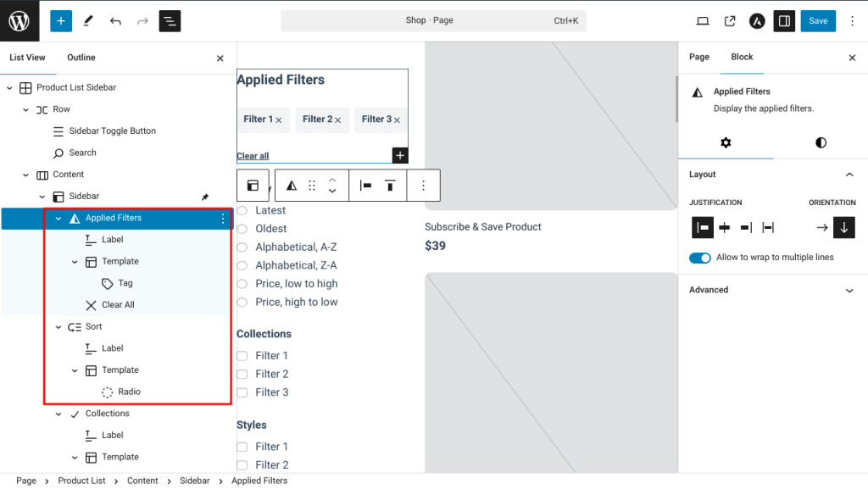Screen dimensions: 868x489
Task: Check Filter 1 under Collections
Action: 242,356
